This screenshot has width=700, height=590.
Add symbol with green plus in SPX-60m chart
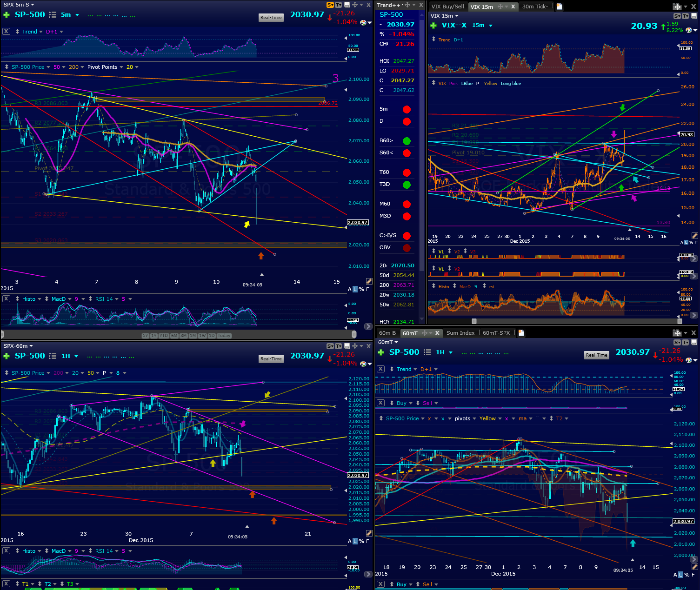[x=7, y=356]
